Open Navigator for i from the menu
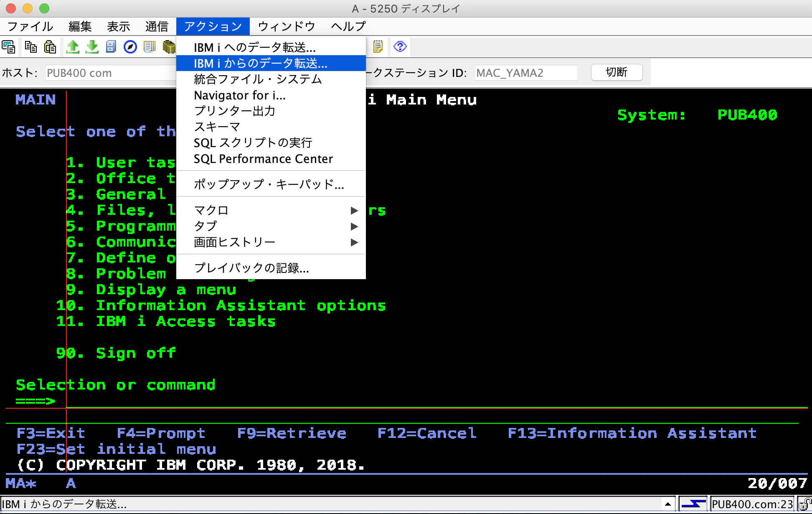The image size is (812, 514). pyautogui.click(x=271, y=95)
